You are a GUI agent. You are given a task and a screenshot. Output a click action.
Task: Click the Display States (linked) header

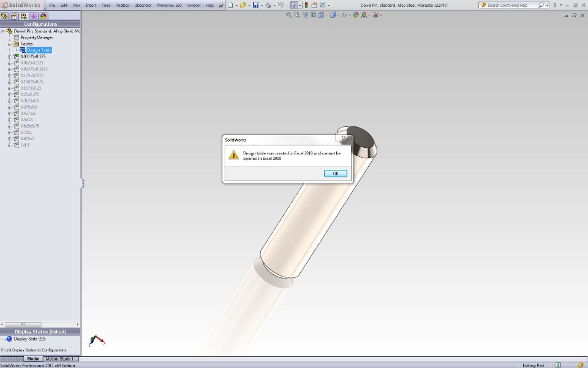40,332
